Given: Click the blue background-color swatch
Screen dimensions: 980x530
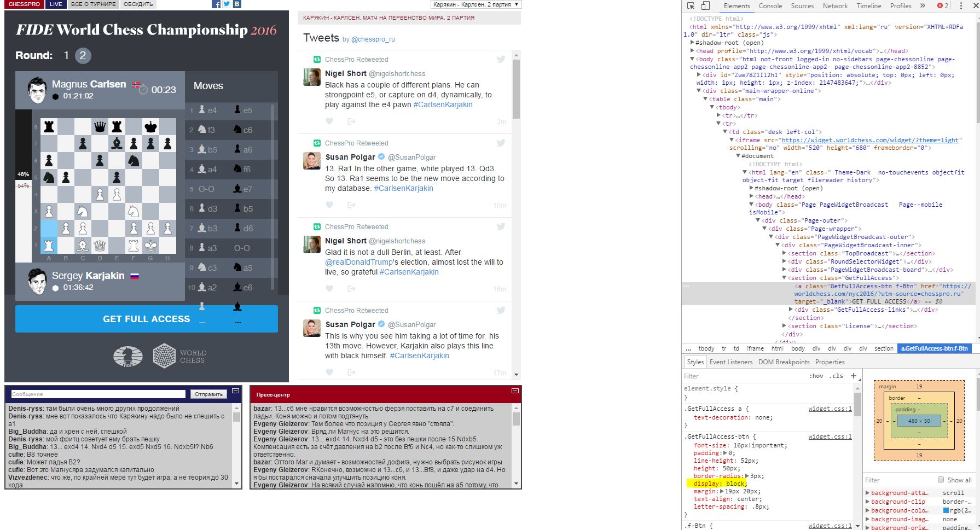Looking at the screenshot, I should (946, 510).
